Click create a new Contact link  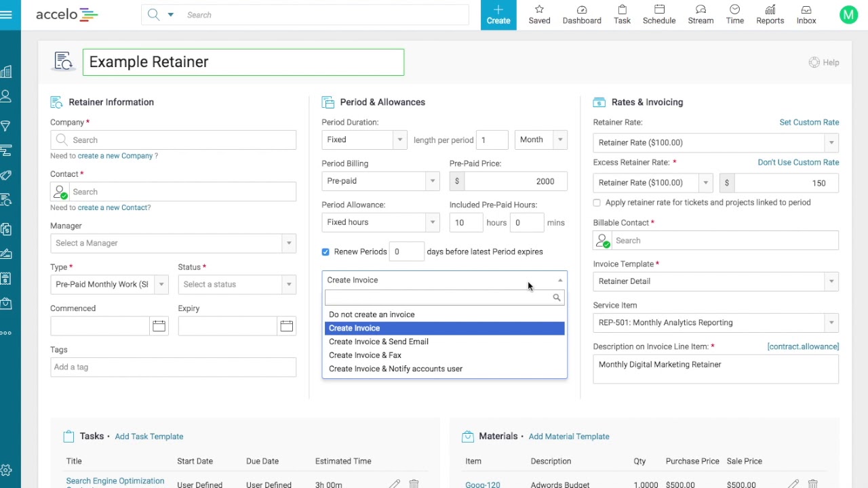[x=114, y=207]
